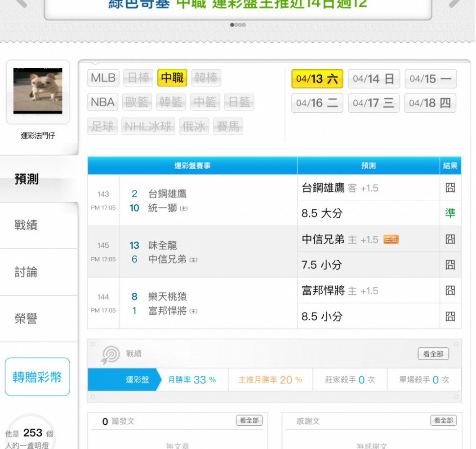
Task: Select the 韓籃 league filter
Action: tap(171, 102)
